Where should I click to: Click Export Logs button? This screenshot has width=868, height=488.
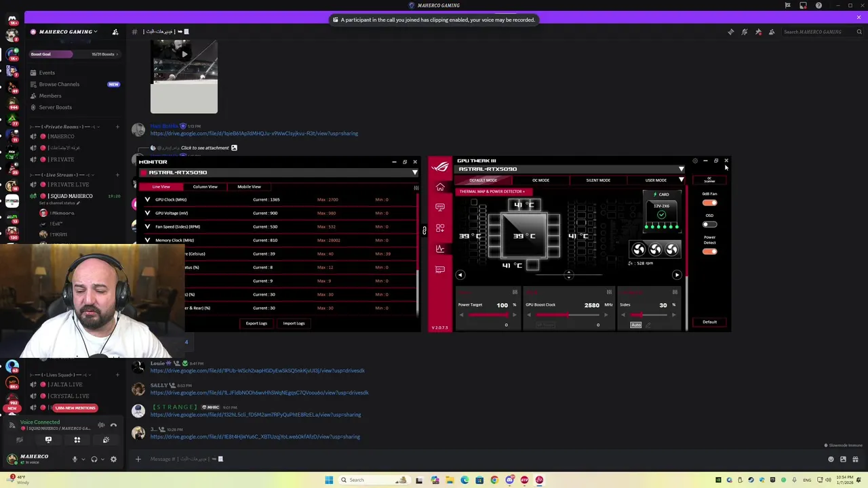click(256, 323)
